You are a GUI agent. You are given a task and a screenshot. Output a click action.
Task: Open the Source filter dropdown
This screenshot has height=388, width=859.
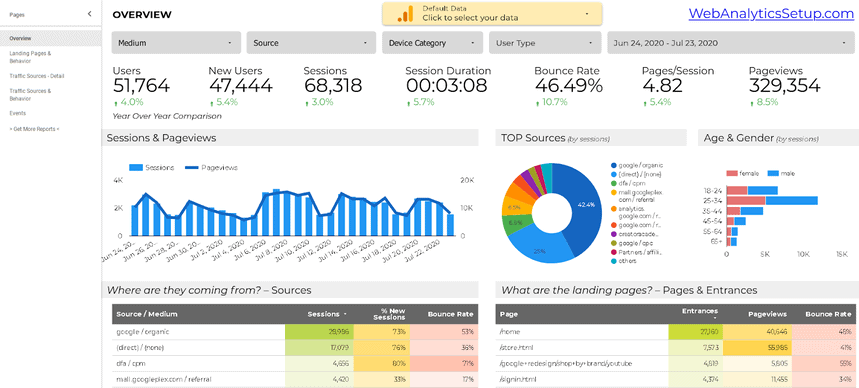311,43
